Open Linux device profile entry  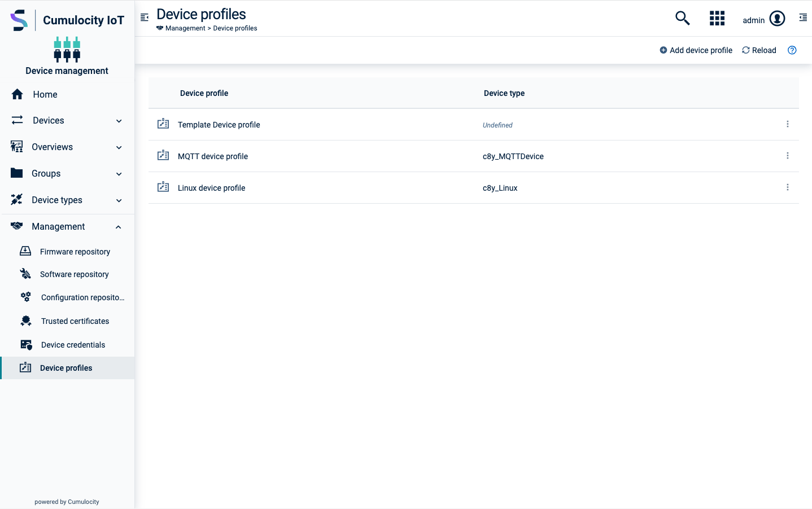click(211, 188)
